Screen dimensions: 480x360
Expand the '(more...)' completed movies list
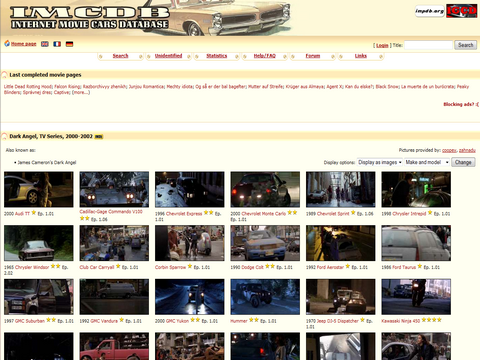pos(81,92)
